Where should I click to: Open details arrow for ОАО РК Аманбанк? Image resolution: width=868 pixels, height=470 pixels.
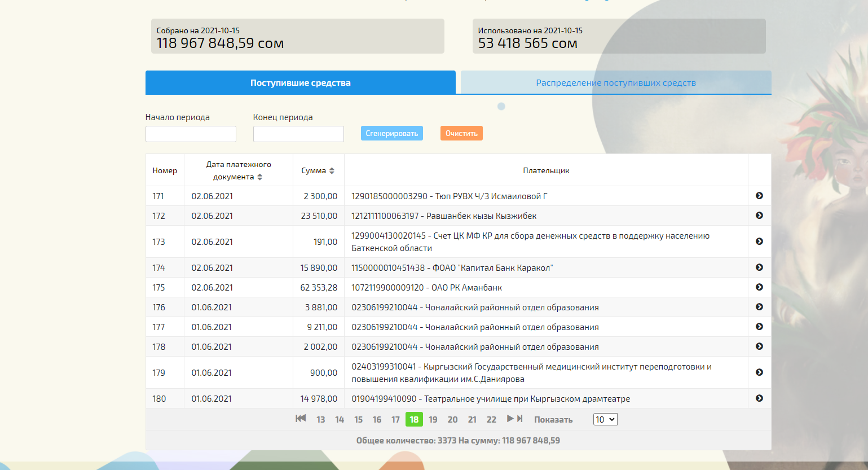[759, 287]
